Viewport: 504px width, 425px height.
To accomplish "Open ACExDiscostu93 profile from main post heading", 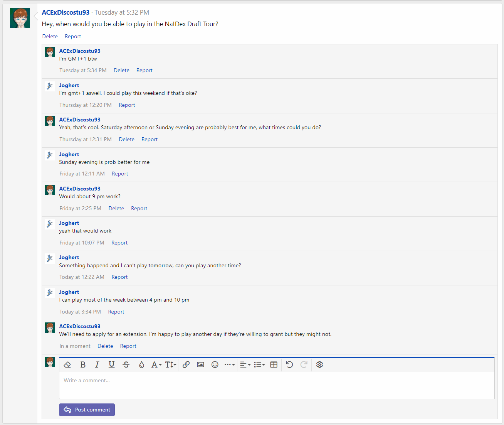I will [x=66, y=12].
